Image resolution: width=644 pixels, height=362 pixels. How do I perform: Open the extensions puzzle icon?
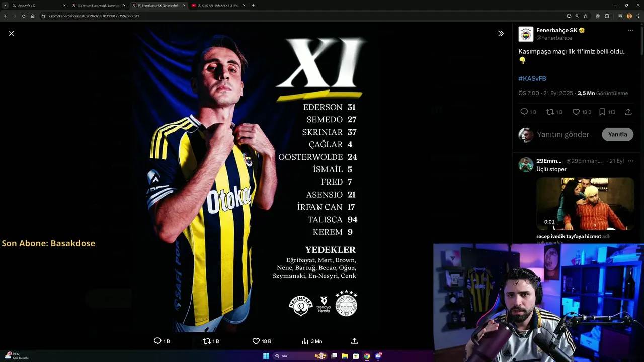coord(607,16)
